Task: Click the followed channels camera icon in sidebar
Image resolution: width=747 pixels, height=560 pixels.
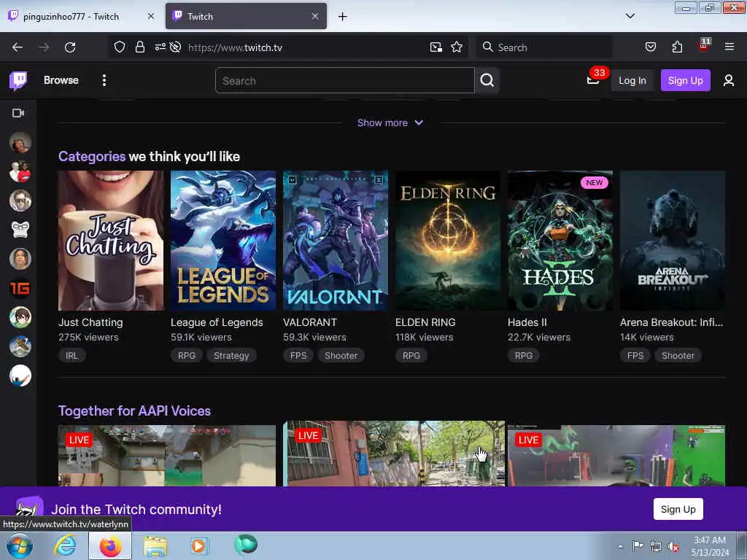Action: [18, 113]
